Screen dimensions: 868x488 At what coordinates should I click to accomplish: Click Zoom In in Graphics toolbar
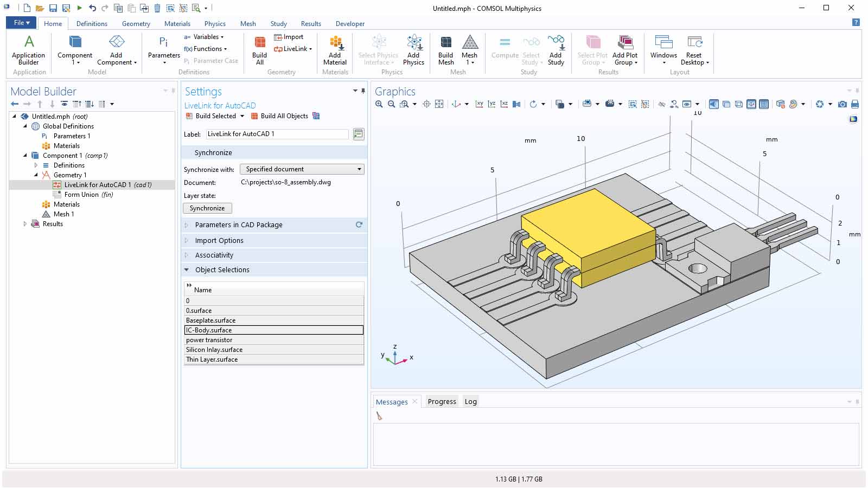point(379,104)
